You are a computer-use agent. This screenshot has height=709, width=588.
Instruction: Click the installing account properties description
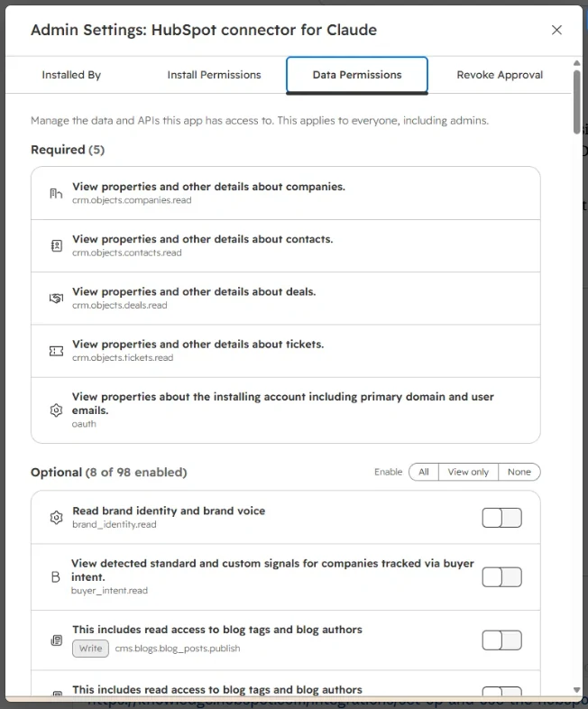click(283, 403)
